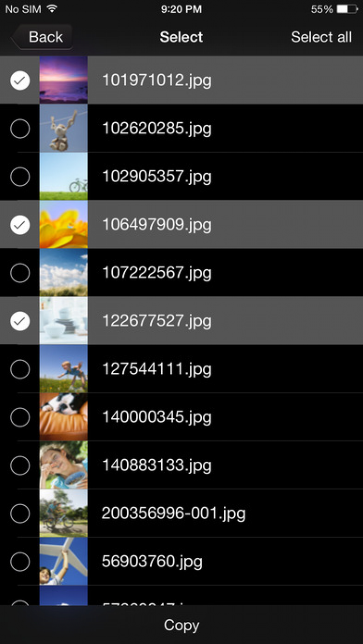Untick the 122677527.jpg checkbox
Image resolution: width=363 pixels, height=644 pixels.
pos(20,321)
